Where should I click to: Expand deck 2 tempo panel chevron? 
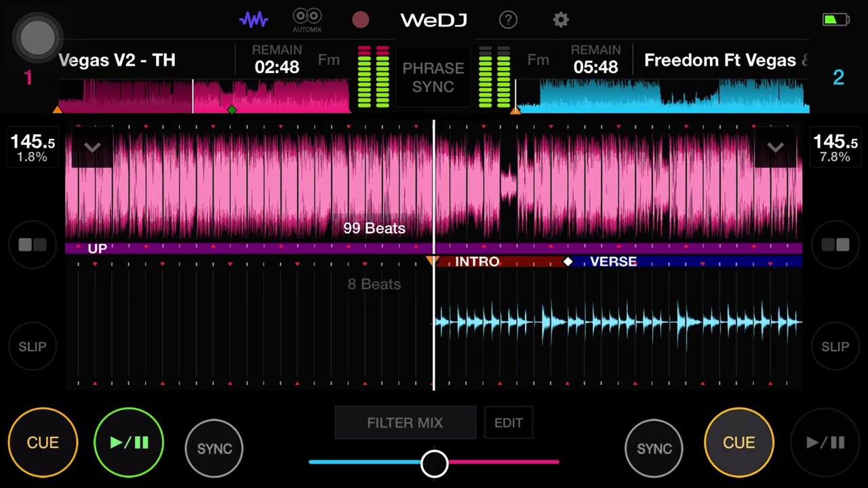(x=775, y=148)
